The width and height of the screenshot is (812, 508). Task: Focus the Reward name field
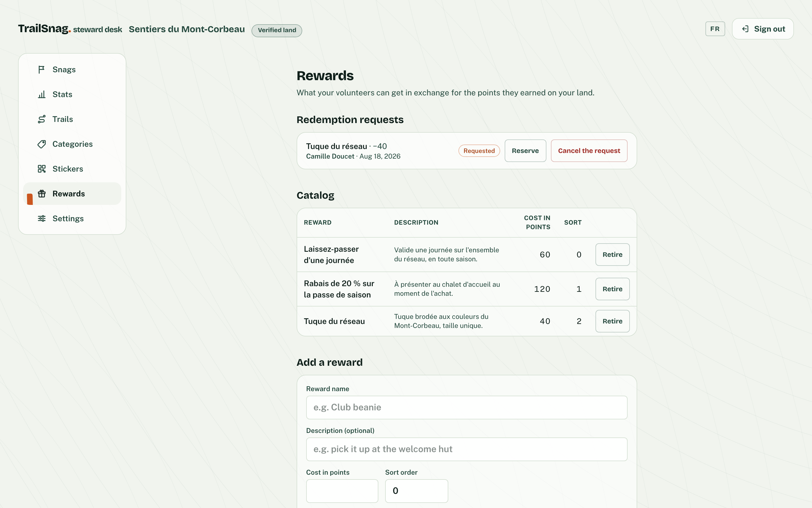[466, 408]
